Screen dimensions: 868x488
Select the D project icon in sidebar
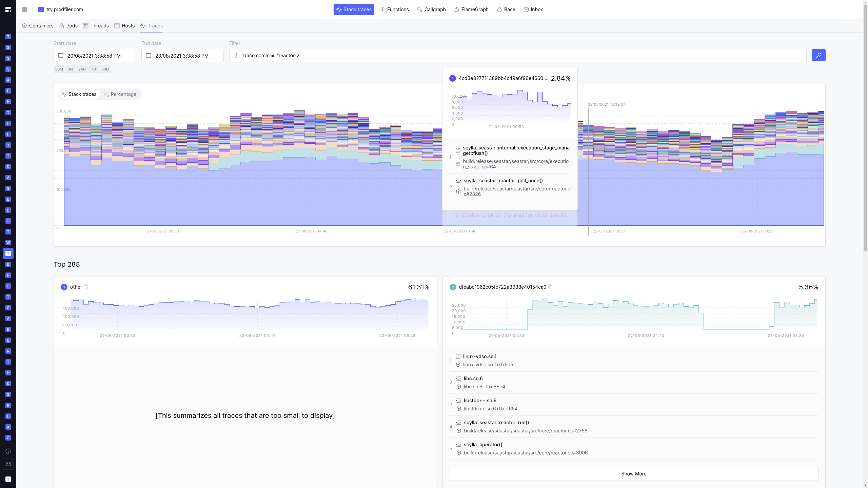point(8,167)
